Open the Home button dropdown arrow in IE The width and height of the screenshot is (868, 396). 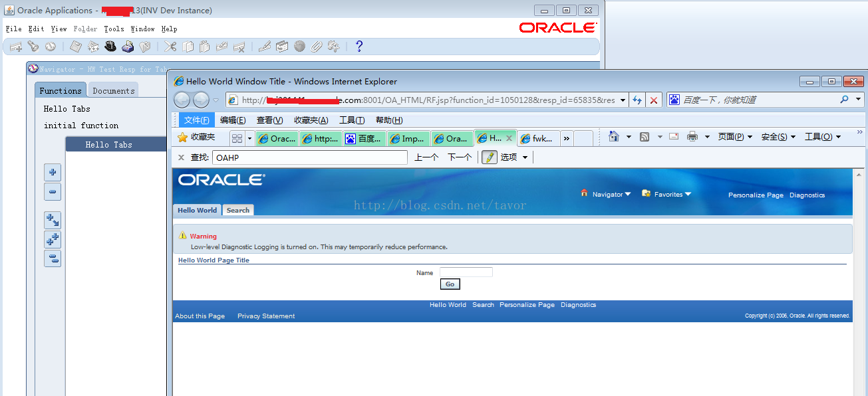[628, 137]
